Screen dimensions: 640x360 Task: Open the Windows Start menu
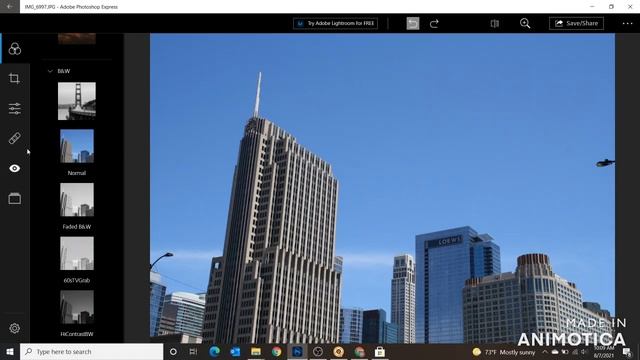coord(10,351)
